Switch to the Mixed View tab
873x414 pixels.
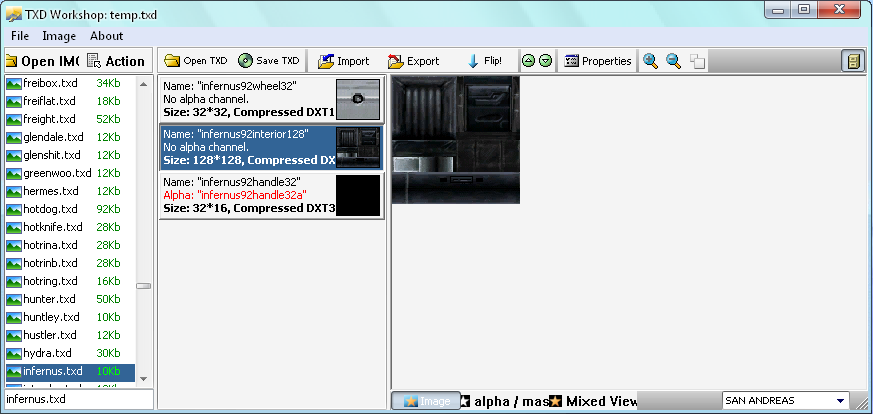click(593, 401)
